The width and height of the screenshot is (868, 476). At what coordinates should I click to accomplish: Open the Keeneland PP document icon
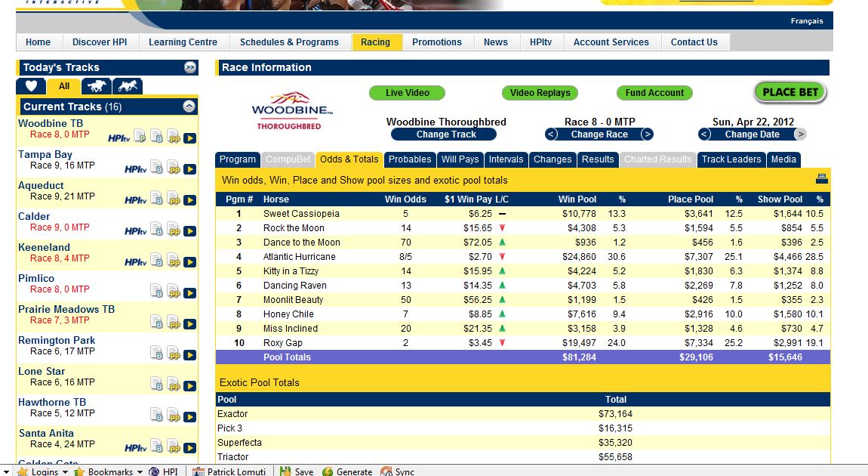click(174, 261)
